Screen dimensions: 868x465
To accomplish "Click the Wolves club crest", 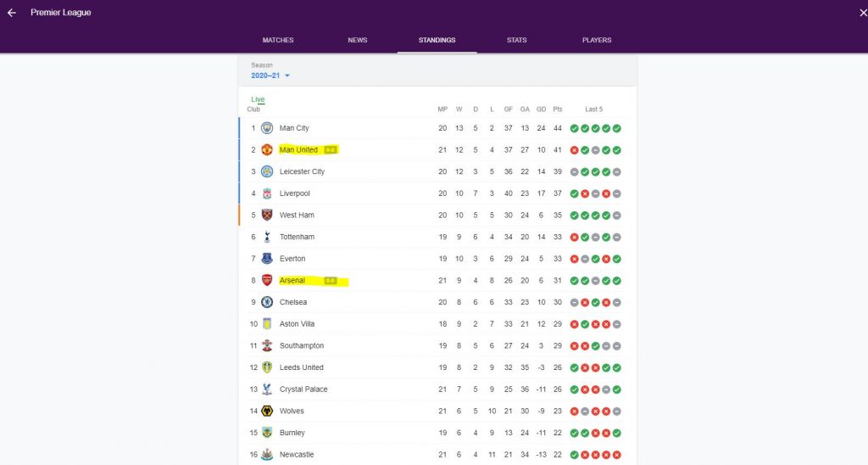I will click(267, 411).
